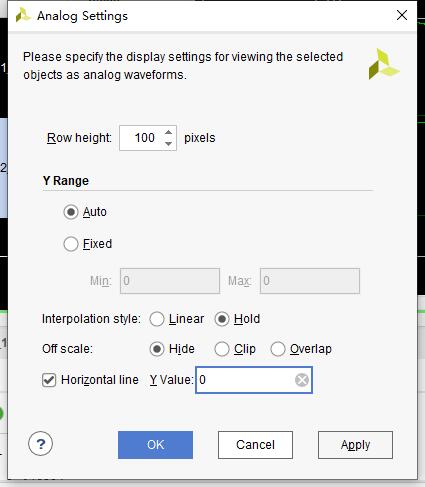Choose Linear interpolation style
Viewport: 425px width, 487px height.
[157, 319]
